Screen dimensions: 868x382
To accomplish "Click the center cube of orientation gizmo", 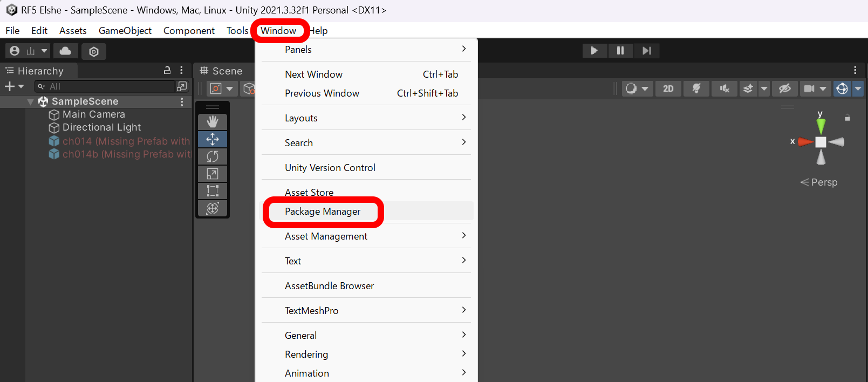I will pyautogui.click(x=821, y=142).
